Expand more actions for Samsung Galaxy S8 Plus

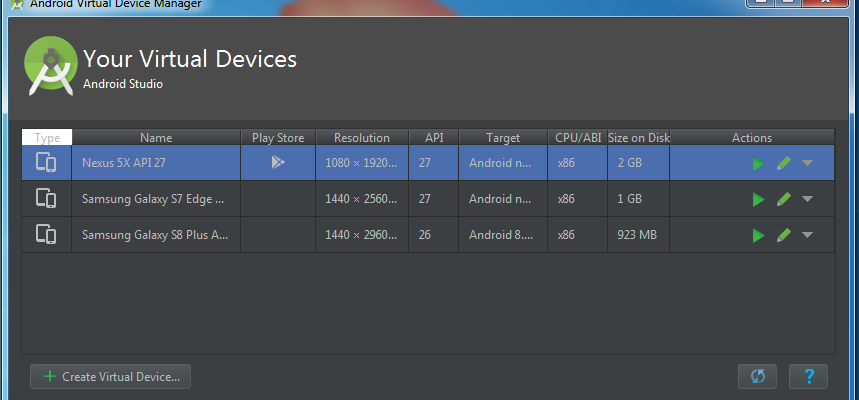coord(807,236)
